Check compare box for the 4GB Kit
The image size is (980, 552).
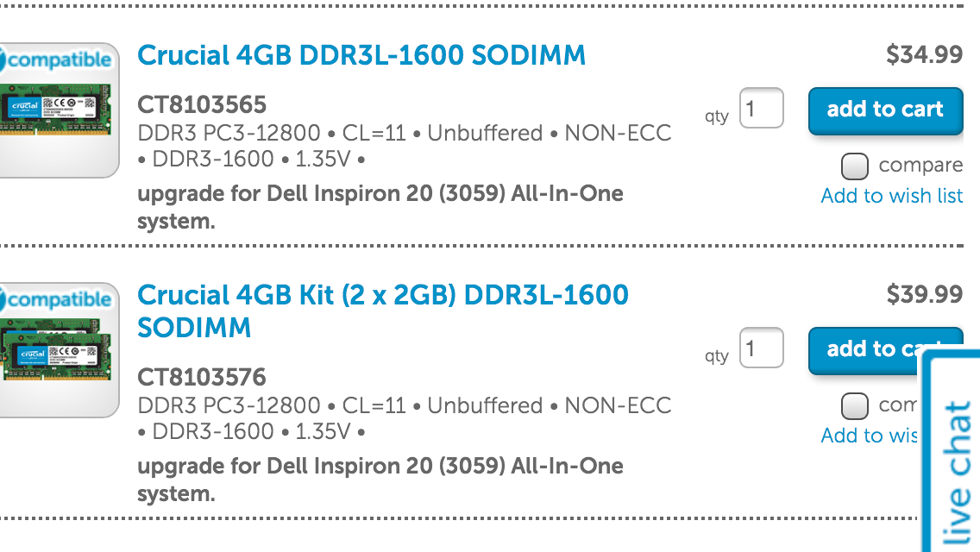[x=854, y=406]
